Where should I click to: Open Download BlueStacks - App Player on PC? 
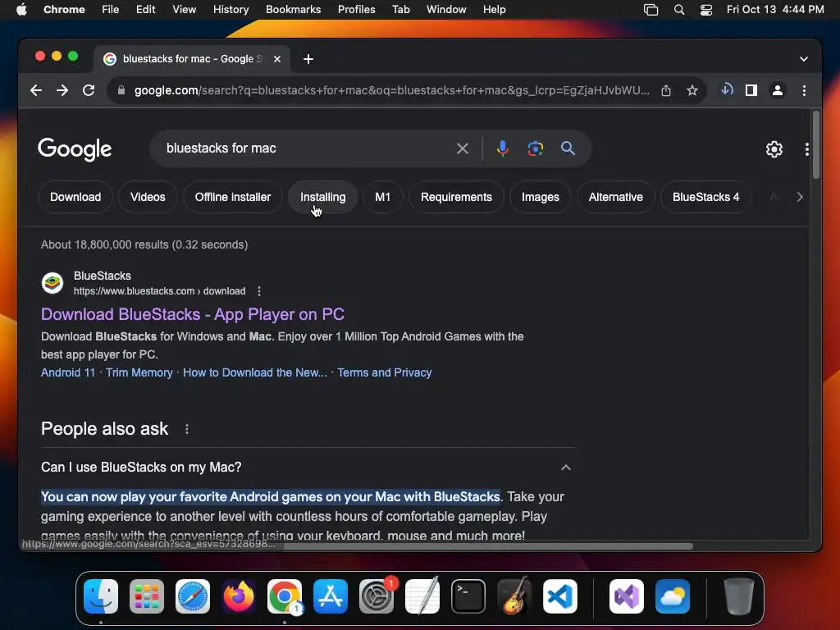pos(192,314)
